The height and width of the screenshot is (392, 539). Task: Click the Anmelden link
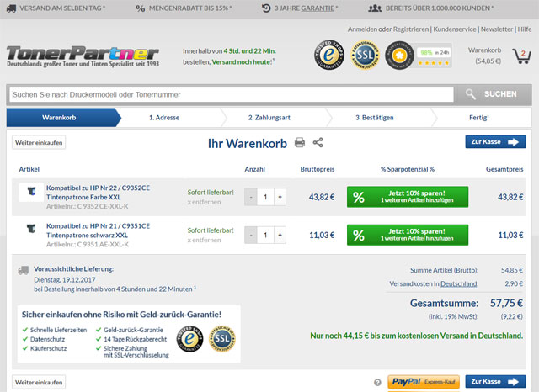(x=362, y=29)
